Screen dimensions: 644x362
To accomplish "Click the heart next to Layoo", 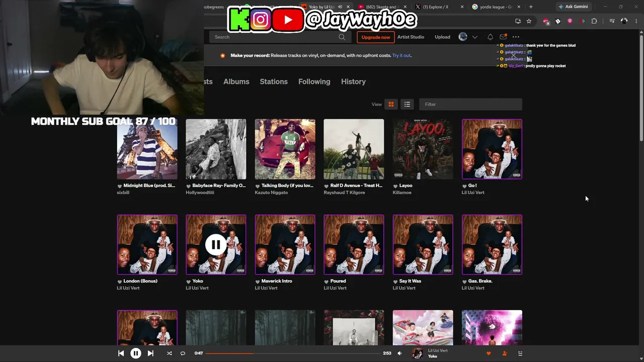I will click(x=395, y=186).
